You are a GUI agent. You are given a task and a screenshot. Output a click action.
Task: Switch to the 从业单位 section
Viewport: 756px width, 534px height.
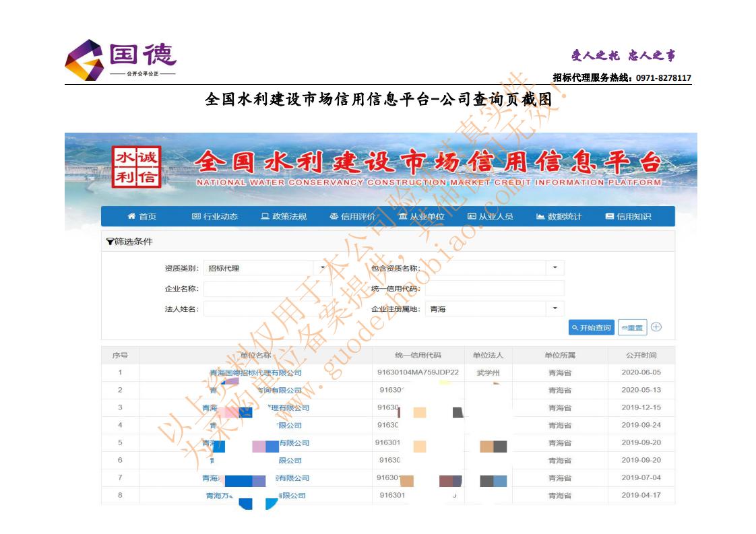pyautogui.click(x=421, y=217)
